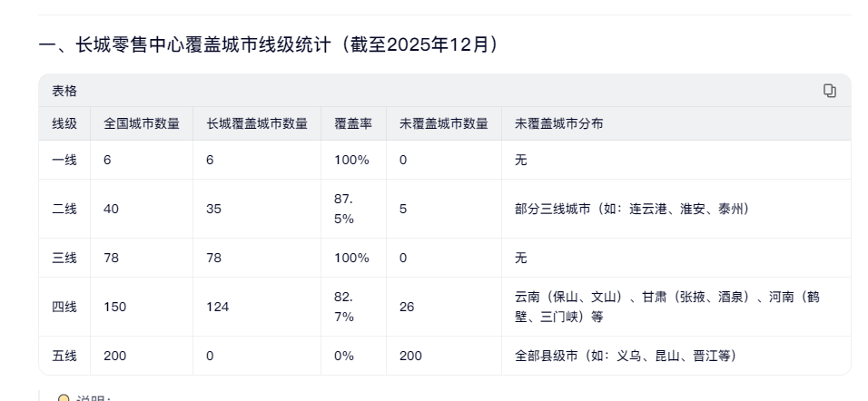Click the cell mentioning 义乌、昆山、晋江
The width and height of the screenshot is (868, 401).
pyautogui.click(x=626, y=356)
